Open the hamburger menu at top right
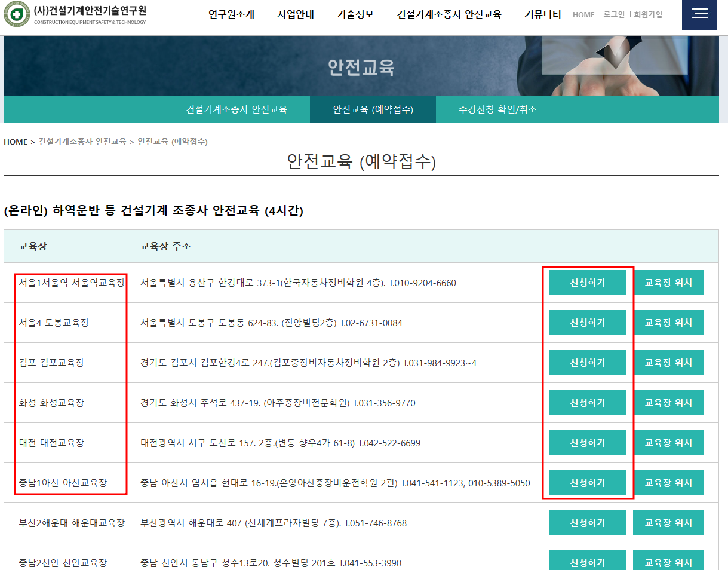This screenshot has height=570, width=728. point(699,14)
